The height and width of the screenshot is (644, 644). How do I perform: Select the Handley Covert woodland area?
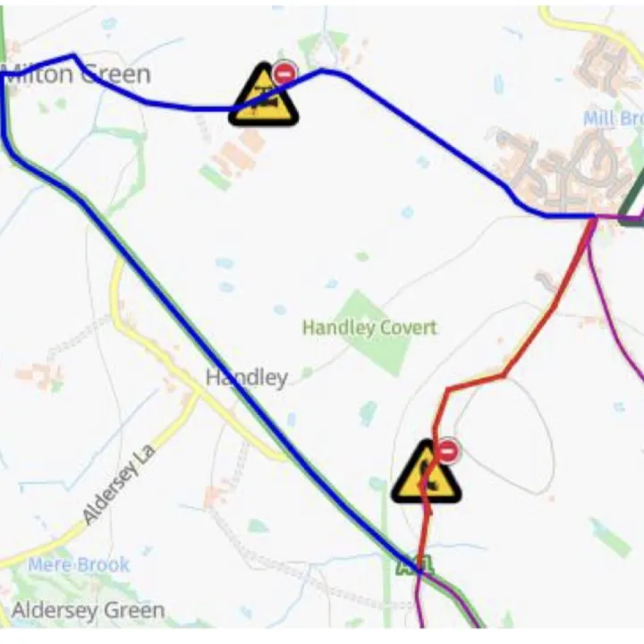[376, 333]
